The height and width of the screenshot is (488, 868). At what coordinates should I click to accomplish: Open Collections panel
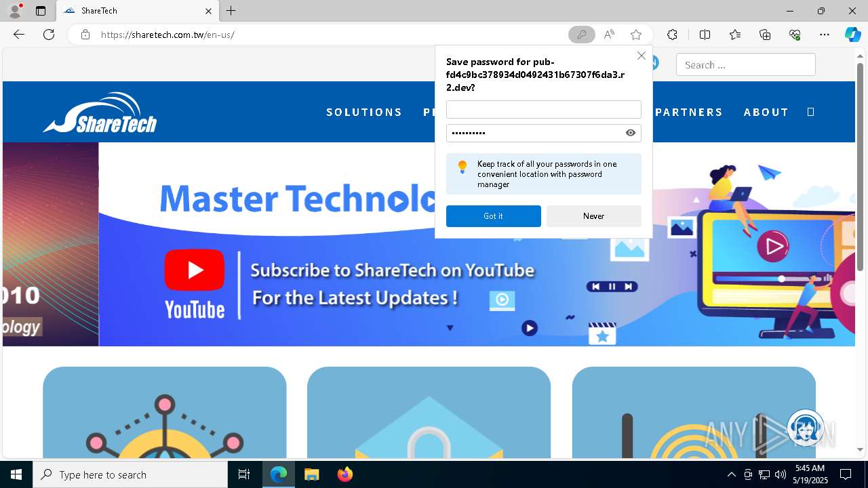tap(765, 35)
